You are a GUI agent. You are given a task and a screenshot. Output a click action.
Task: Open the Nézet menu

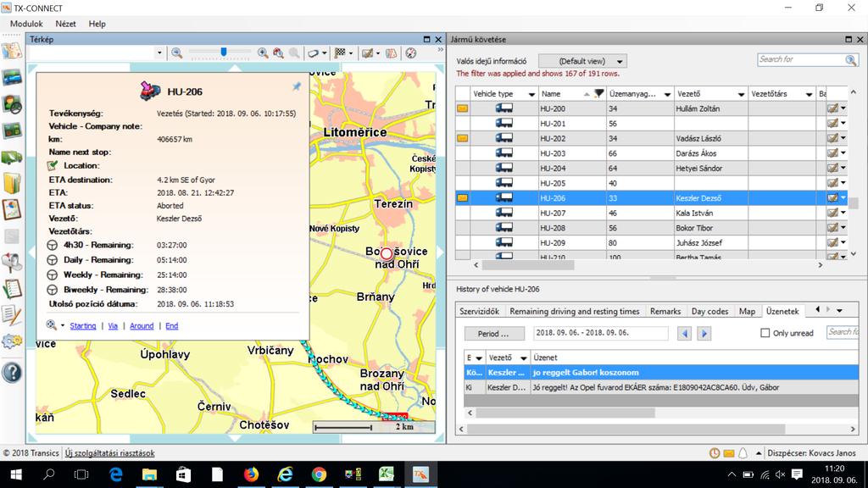click(x=66, y=24)
